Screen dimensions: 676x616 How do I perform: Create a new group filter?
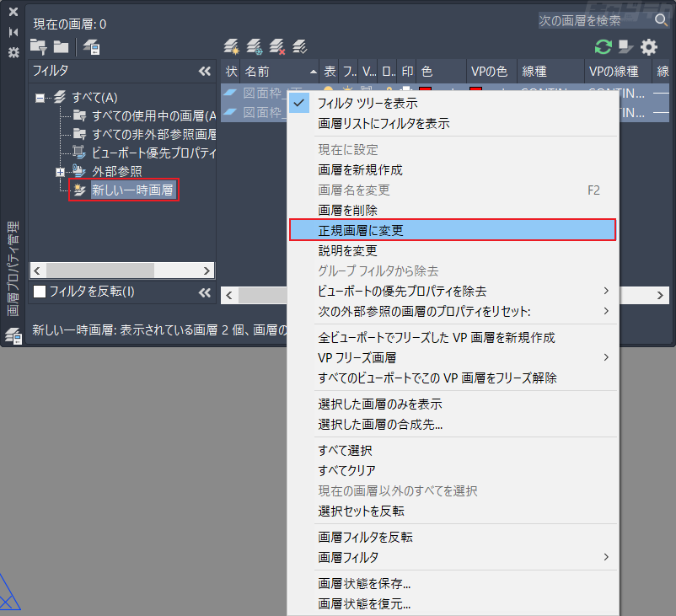[61, 49]
